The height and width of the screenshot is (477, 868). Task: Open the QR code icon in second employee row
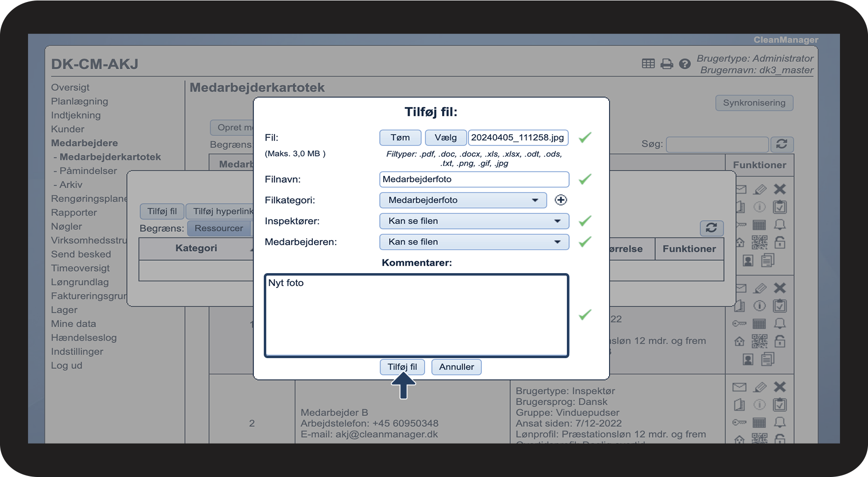[759, 341]
